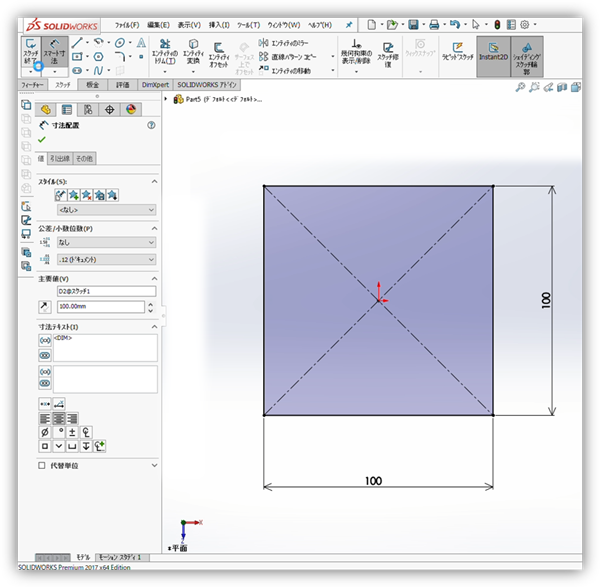Insert the diameter symbol Ø
The height and width of the screenshot is (587, 600).
point(45,432)
